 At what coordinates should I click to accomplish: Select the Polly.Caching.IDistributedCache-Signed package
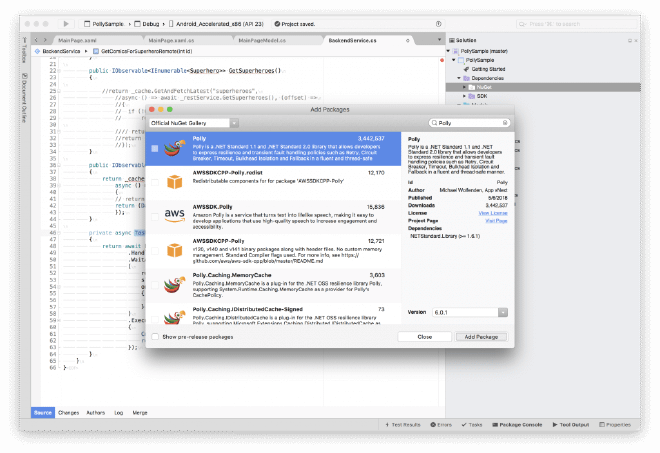click(273, 314)
